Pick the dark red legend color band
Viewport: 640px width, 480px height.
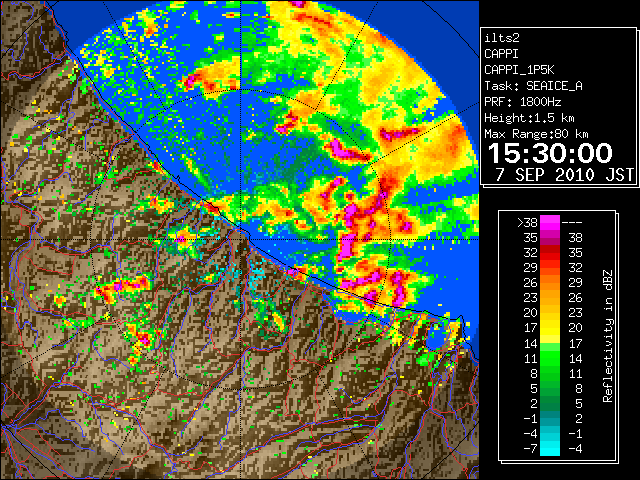(x=550, y=249)
